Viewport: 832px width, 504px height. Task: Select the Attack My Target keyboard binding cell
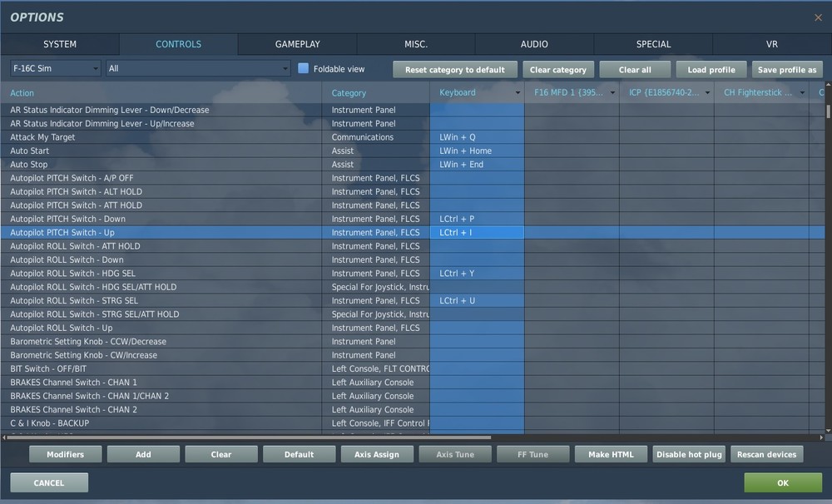click(x=477, y=136)
